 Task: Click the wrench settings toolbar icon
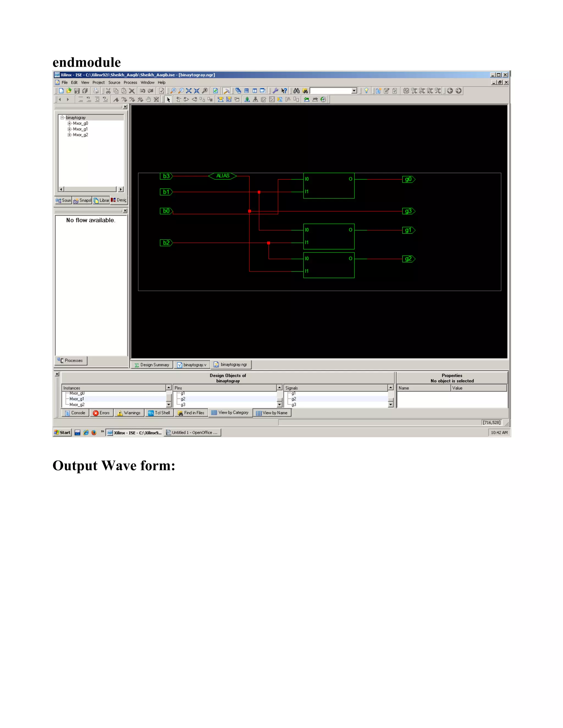[275, 91]
